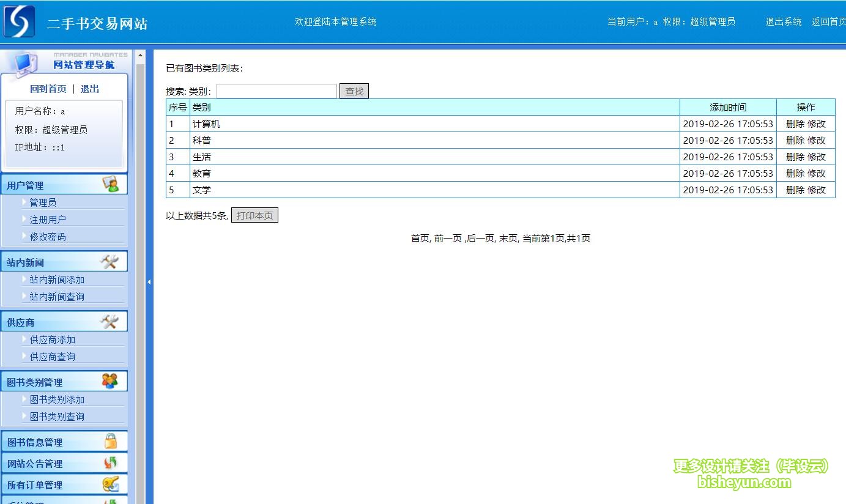Open 图书类别添加 menu item
The image size is (846, 504).
coord(57,399)
